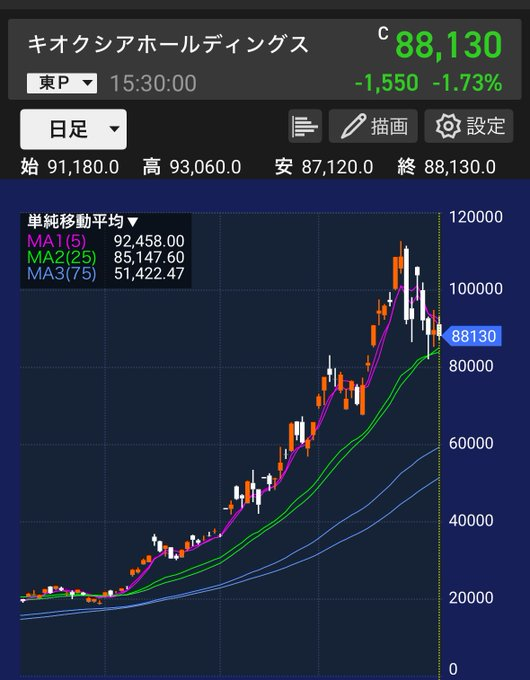
Task: Click the closing price 88,130.0
Action: (x=460, y=167)
